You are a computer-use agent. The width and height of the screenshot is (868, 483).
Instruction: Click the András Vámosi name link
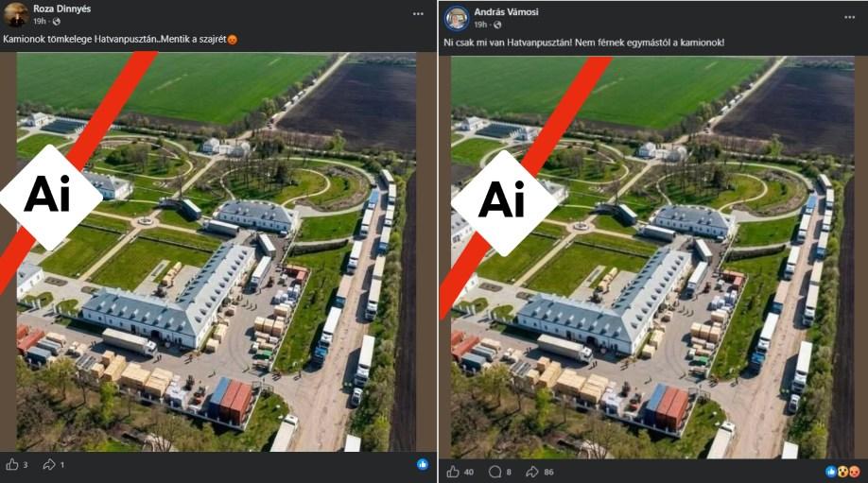coord(506,11)
